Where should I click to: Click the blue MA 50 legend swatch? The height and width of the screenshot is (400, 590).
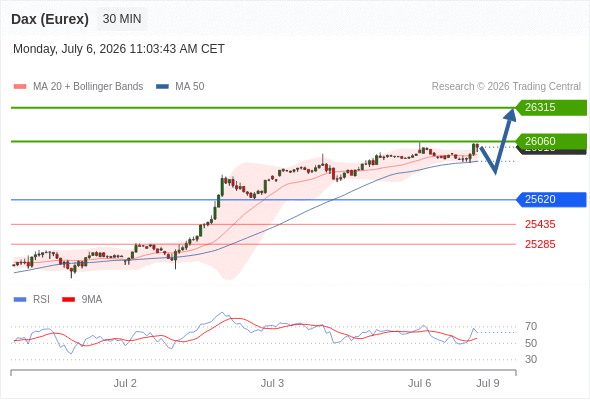pos(162,87)
